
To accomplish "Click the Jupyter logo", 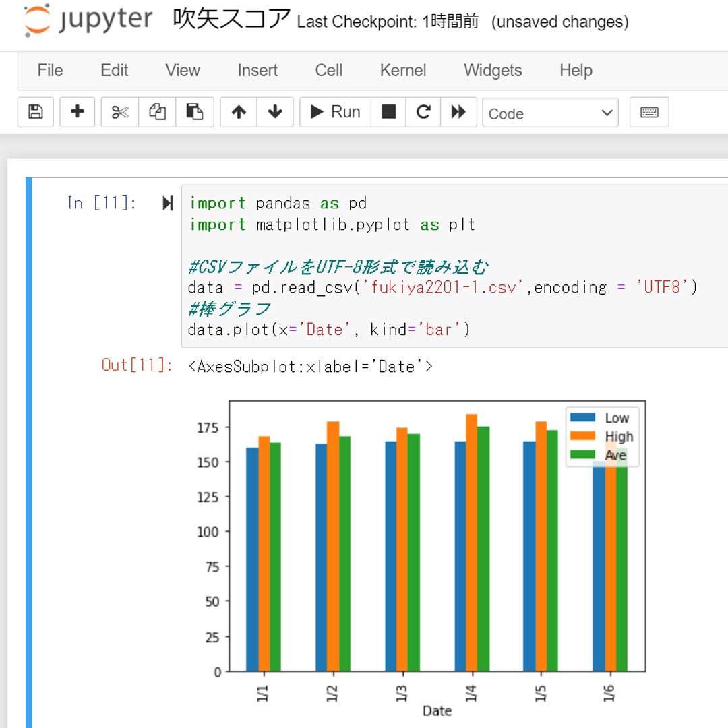I will [x=88, y=20].
